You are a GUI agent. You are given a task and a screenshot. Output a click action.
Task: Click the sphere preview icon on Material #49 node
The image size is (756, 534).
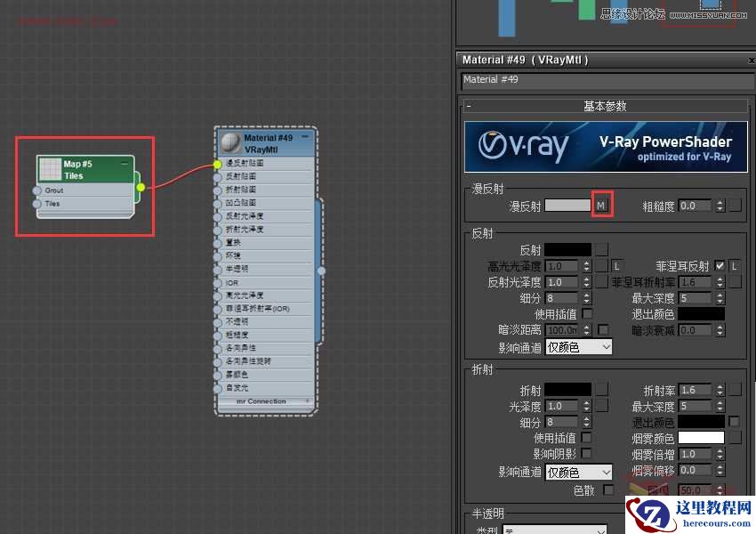pyautogui.click(x=230, y=141)
